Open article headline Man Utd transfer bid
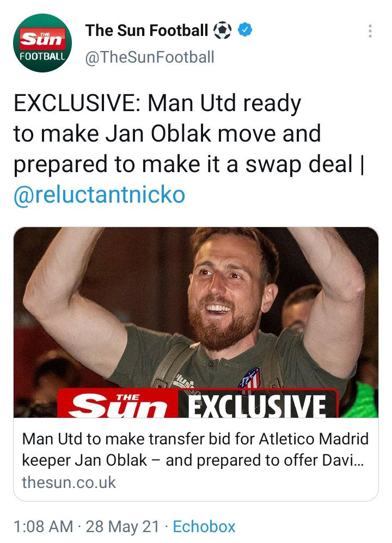Viewport: 392px width, 543px height. point(195,449)
